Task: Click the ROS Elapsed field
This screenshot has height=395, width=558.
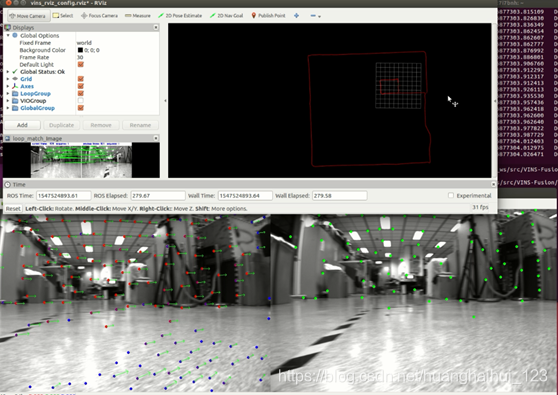Action: tap(158, 196)
